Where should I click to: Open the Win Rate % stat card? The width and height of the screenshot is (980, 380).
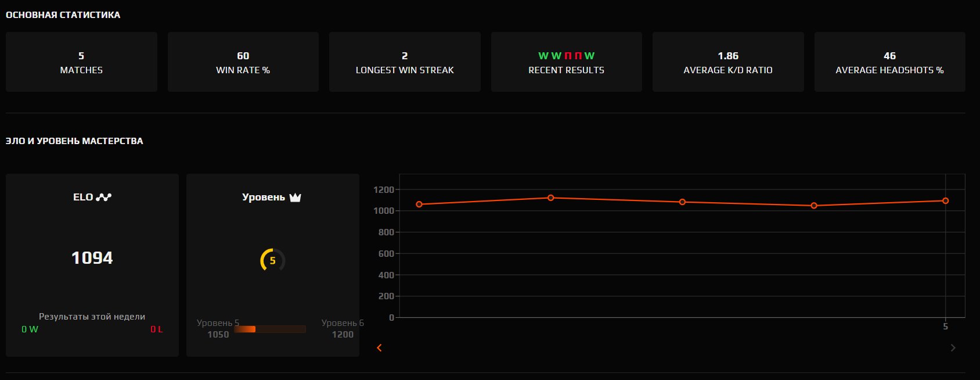pyautogui.click(x=243, y=62)
